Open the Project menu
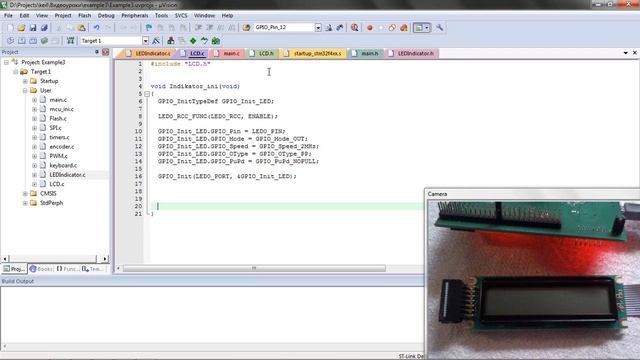This screenshot has width=640, height=360. click(63, 16)
